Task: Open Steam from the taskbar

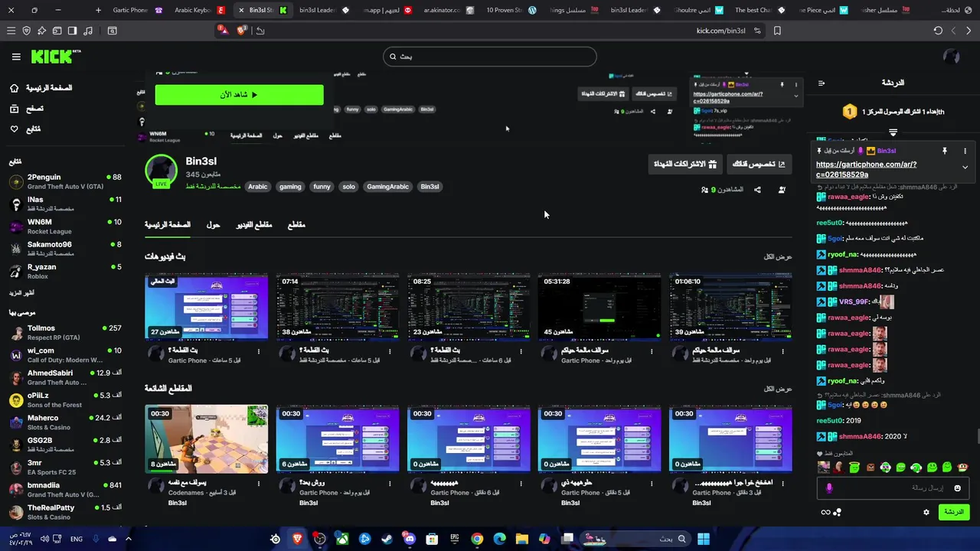Action: click(x=387, y=539)
